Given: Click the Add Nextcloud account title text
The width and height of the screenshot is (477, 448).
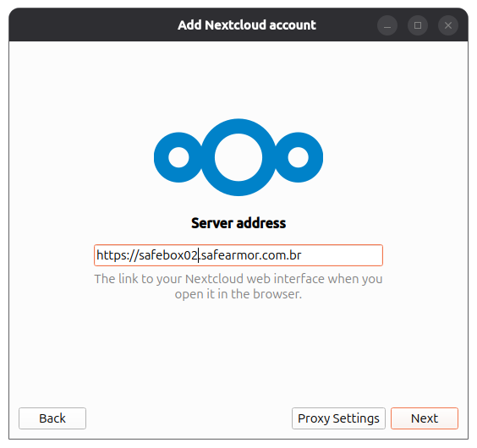Looking at the screenshot, I should (x=247, y=25).
